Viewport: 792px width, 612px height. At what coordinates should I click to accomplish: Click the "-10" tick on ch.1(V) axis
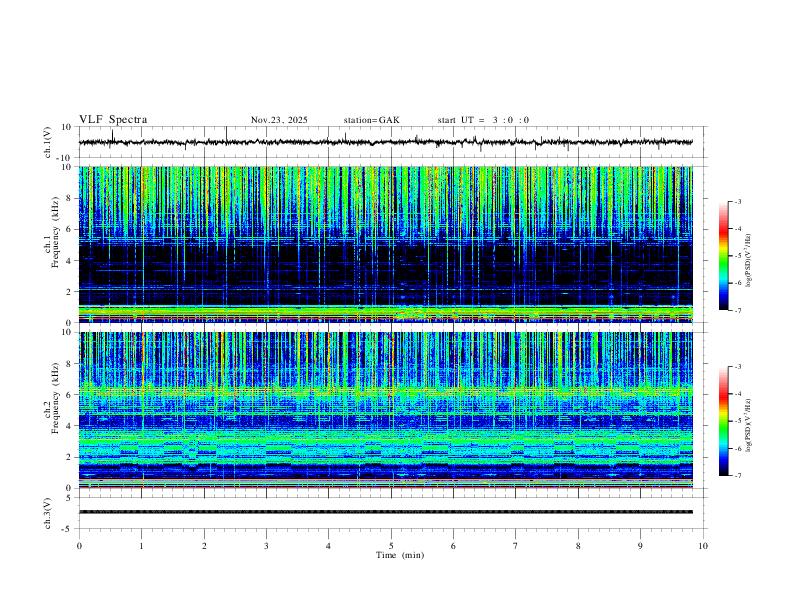coord(65,159)
